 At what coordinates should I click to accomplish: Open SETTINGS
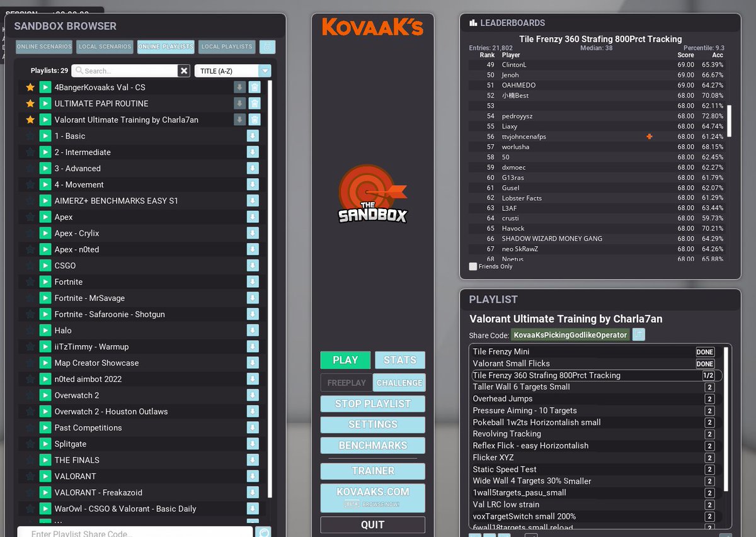pyautogui.click(x=373, y=424)
